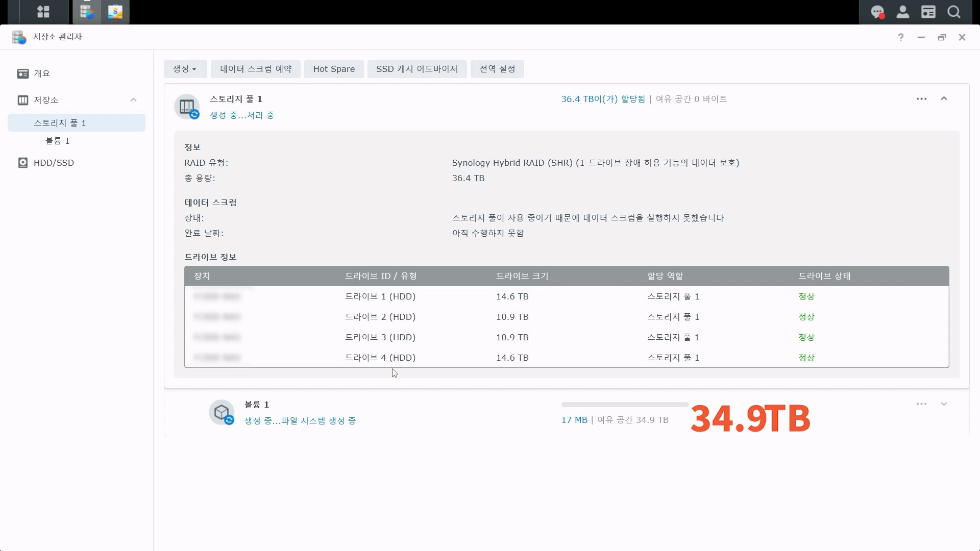This screenshot has width=980, height=551.
Task: Select HDD/SSD in the sidebar
Action: tap(54, 163)
